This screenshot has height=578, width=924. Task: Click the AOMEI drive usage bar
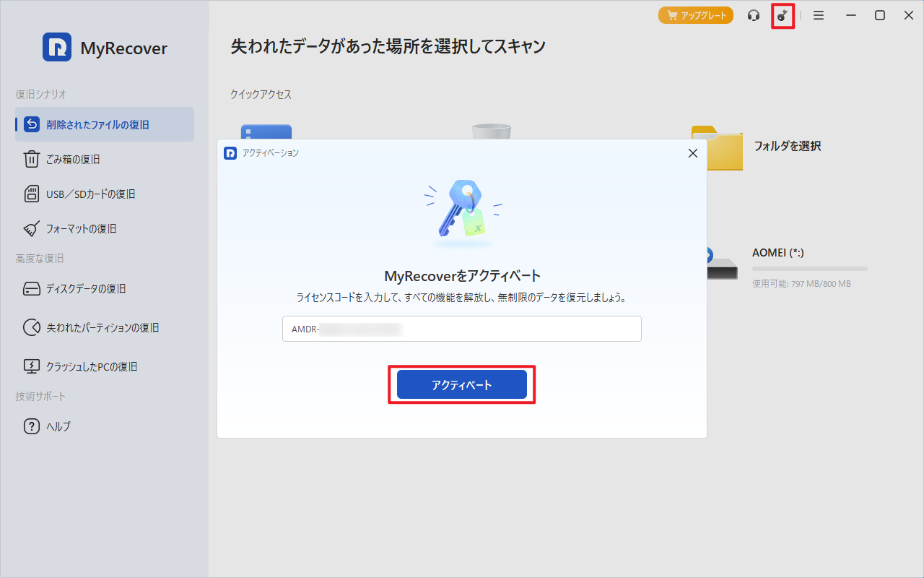pyautogui.click(x=810, y=269)
